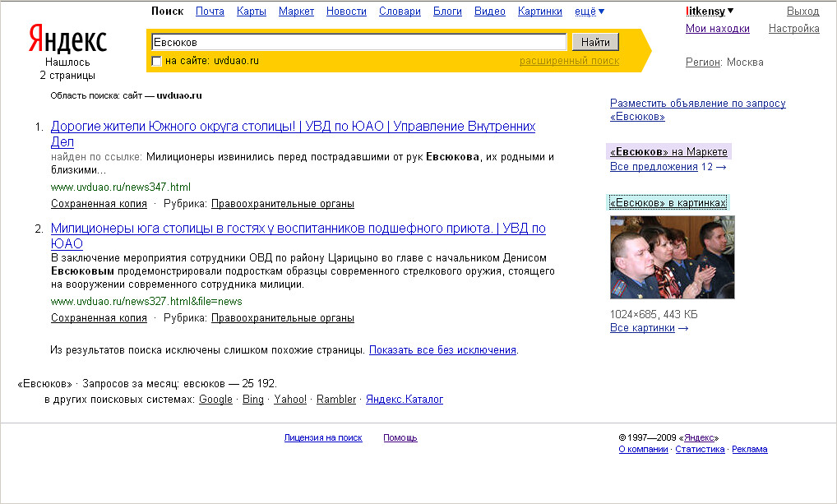The height and width of the screenshot is (504, 837).
Task: Click the image search result thumbnail
Action: [x=672, y=257]
